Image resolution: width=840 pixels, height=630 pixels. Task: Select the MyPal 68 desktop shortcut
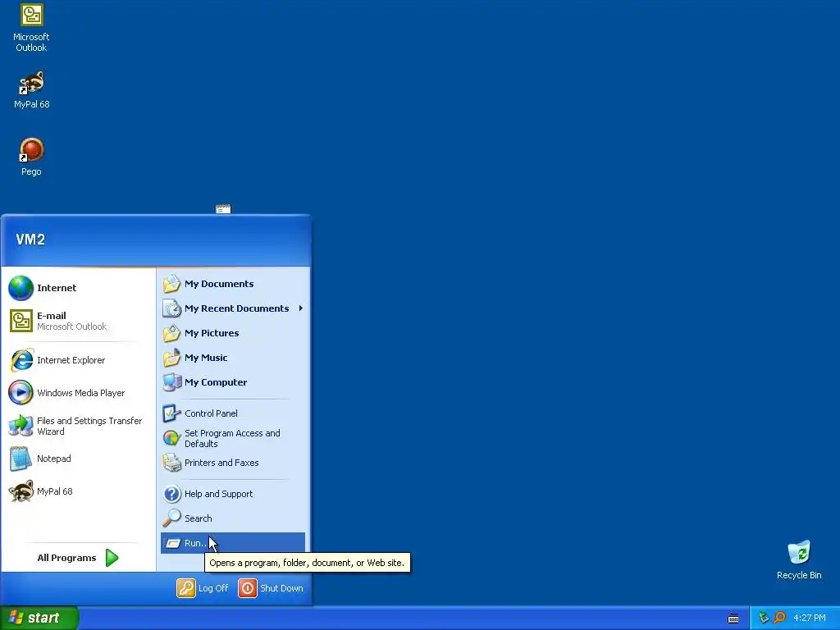pyautogui.click(x=31, y=90)
